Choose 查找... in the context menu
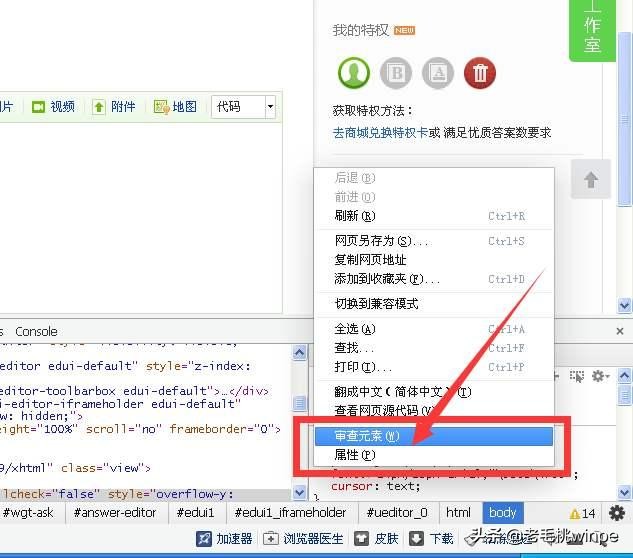 click(433, 348)
